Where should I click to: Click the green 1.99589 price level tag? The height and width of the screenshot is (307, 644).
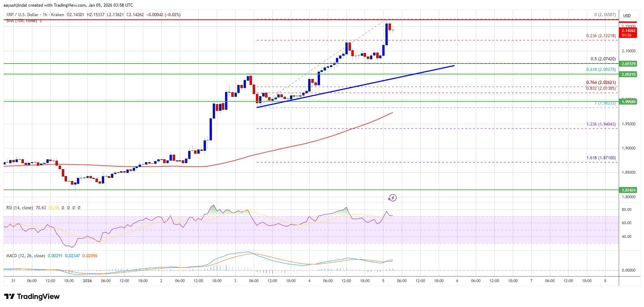628,102
